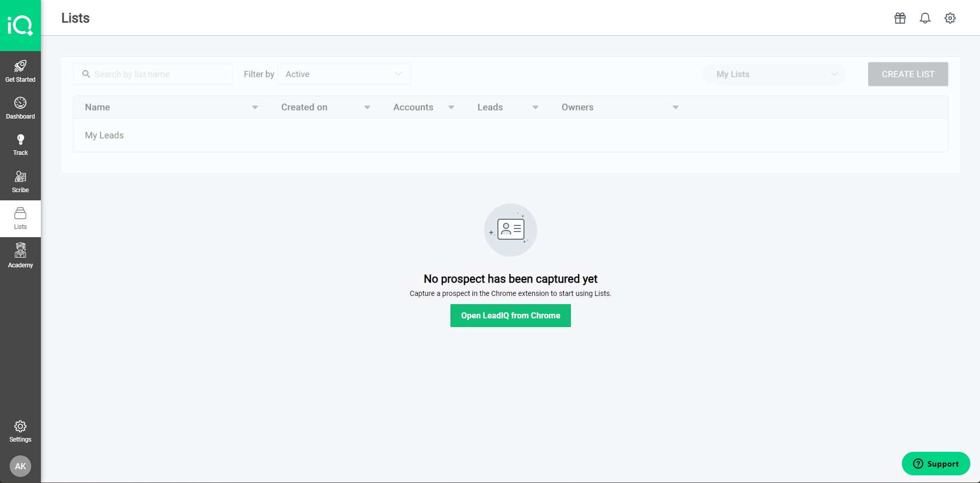Open the Scribe section
The height and width of the screenshot is (483, 980).
coord(20,181)
